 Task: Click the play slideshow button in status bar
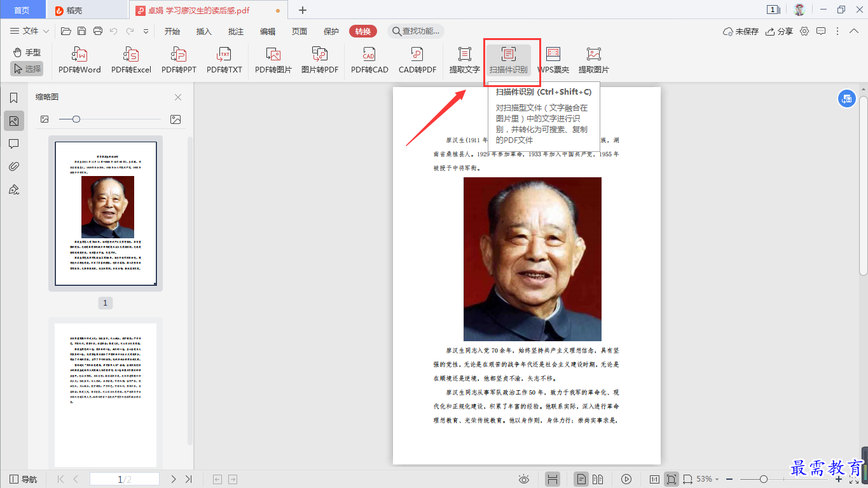point(626,479)
